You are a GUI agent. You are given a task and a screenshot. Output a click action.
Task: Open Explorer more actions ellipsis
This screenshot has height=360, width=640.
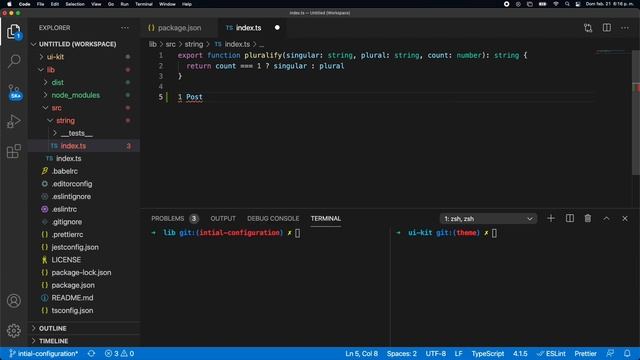pyautogui.click(x=125, y=28)
